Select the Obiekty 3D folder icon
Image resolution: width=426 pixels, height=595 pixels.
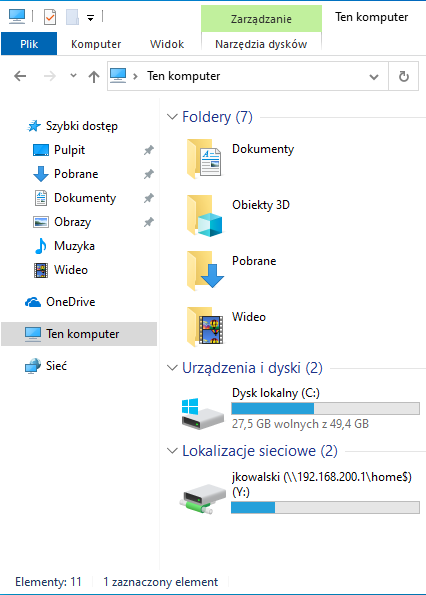pyautogui.click(x=204, y=216)
